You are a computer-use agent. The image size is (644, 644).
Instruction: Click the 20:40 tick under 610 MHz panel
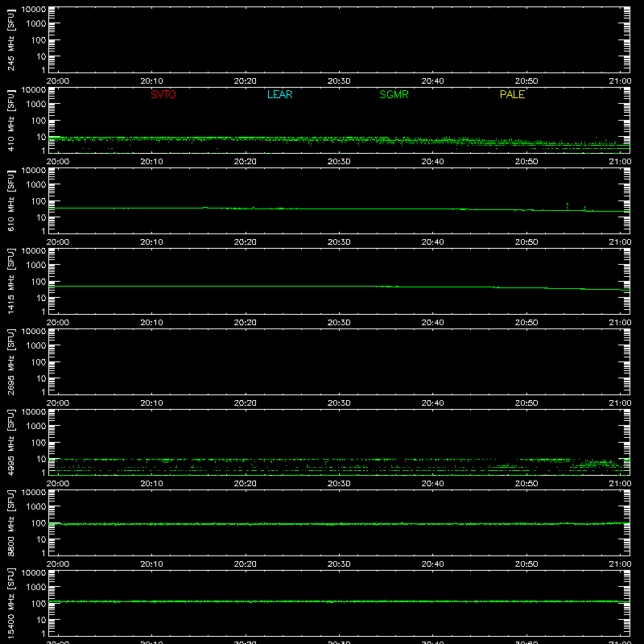432,242
